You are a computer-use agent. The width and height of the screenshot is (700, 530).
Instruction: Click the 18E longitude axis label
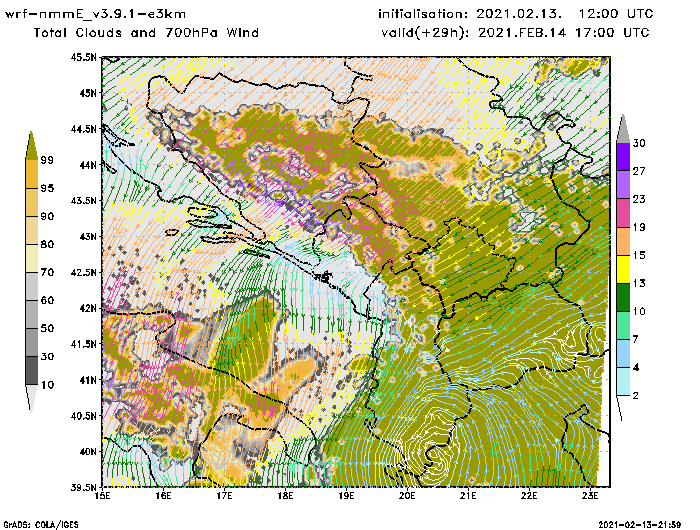(x=285, y=496)
